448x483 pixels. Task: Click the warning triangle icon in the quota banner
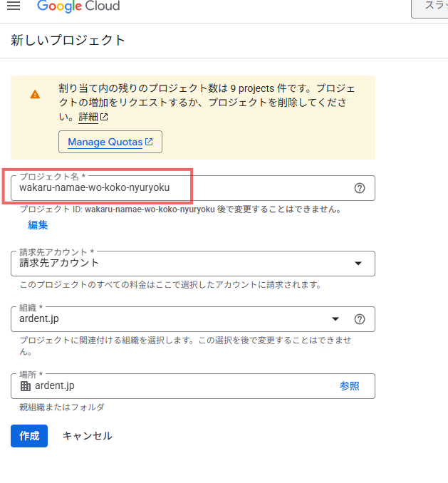click(x=35, y=94)
